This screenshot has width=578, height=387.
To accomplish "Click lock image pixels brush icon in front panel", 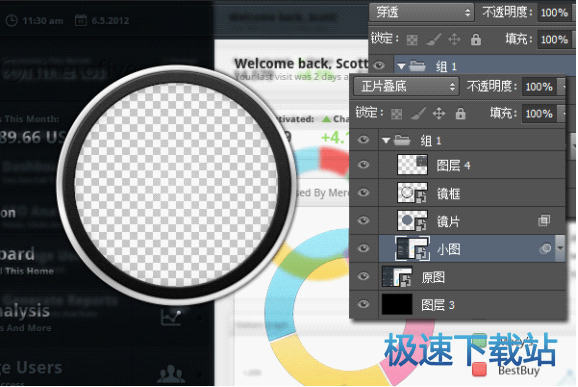I will pos(418,114).
